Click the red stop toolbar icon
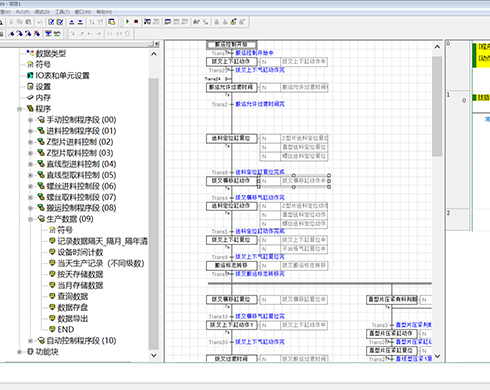Viewport: 490px width, 390px height. (136, 22)
